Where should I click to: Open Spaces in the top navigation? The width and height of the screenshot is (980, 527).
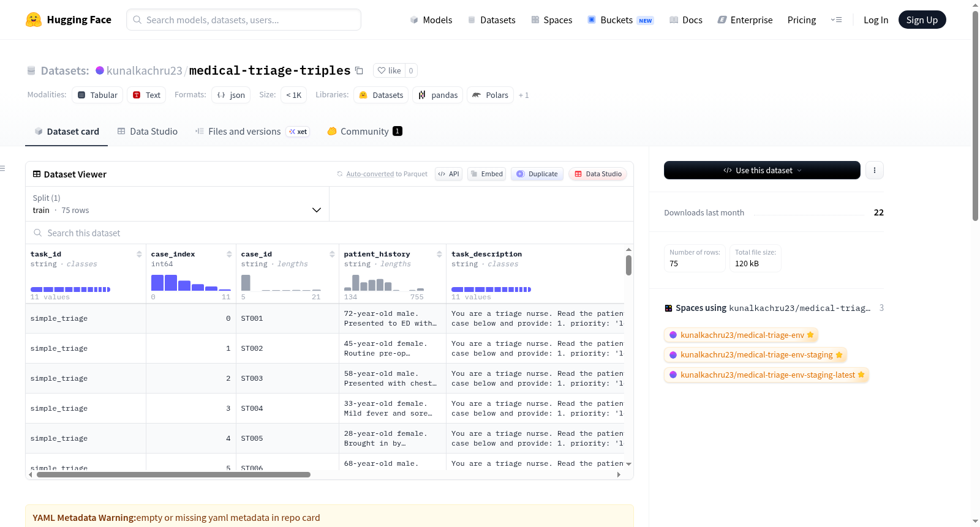click(551, 20)
